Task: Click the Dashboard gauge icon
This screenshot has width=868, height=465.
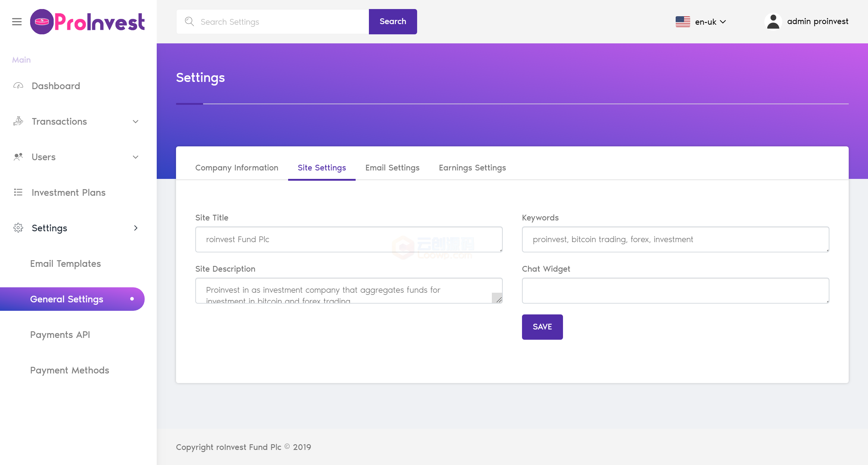Action: click(x=18, y=86)
